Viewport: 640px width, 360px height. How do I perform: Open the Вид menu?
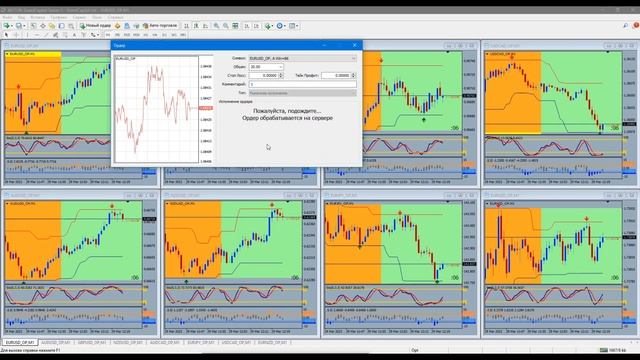click(x=21, y=18)
